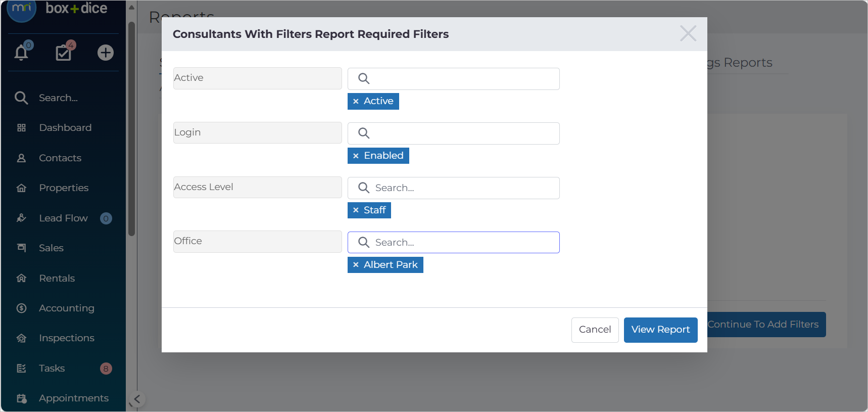Click the sidebar vertical scrollbar
Image resolution: width=868 pixels, height=412 pixels.
131,129
